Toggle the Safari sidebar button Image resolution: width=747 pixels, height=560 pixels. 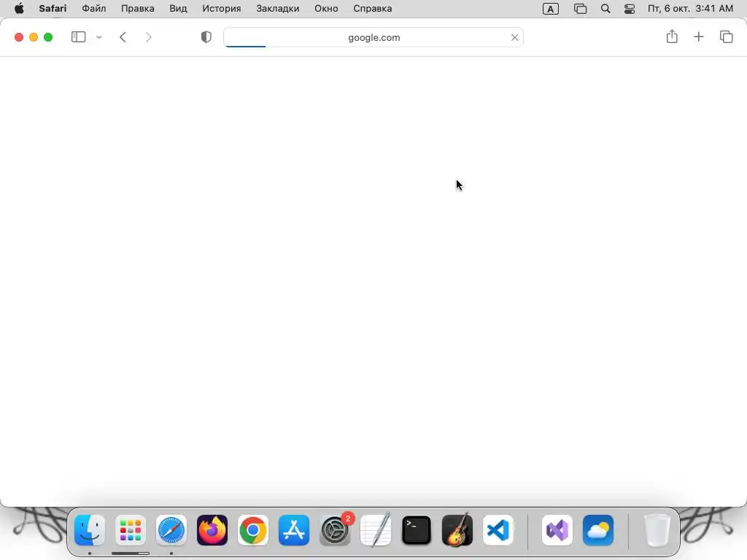78,37
